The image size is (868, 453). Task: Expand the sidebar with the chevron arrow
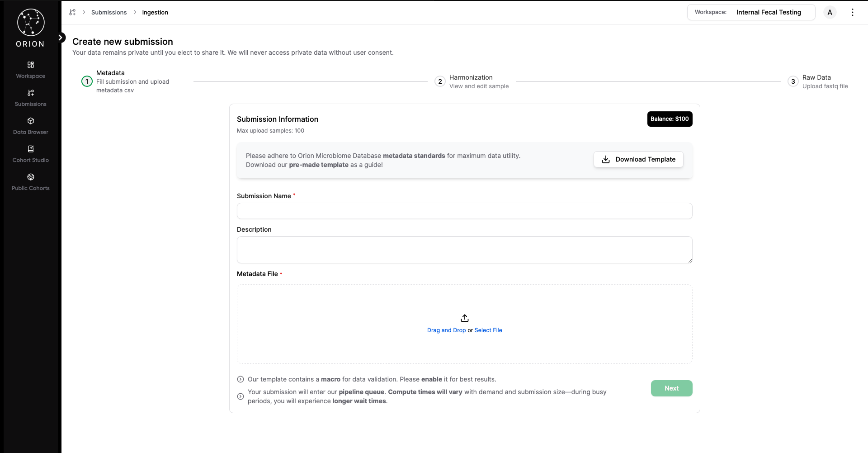[x=61, y=38]
